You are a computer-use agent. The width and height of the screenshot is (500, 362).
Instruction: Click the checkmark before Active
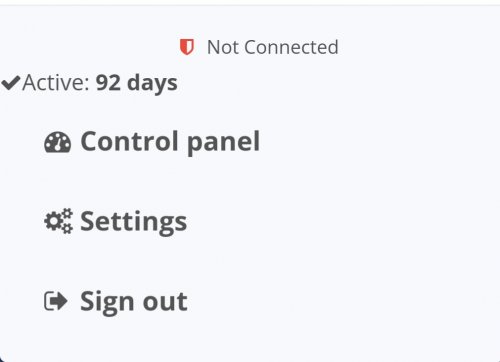click(x=11, y=82)
